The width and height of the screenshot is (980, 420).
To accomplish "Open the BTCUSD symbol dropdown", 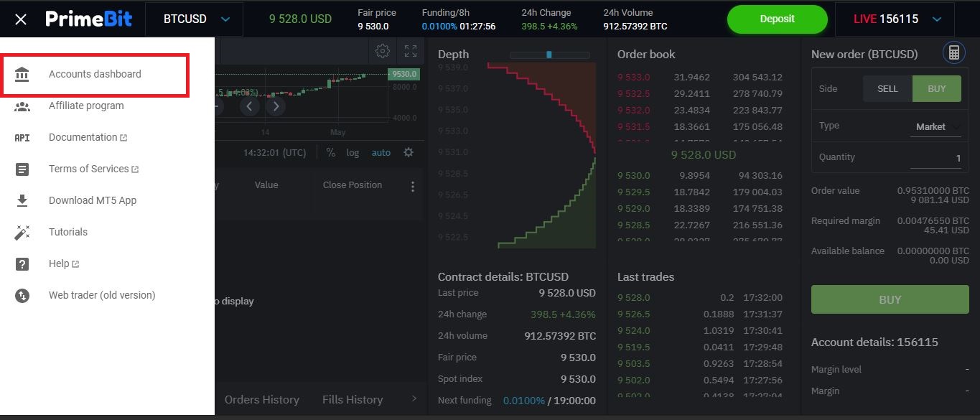I will click(194, 19).
